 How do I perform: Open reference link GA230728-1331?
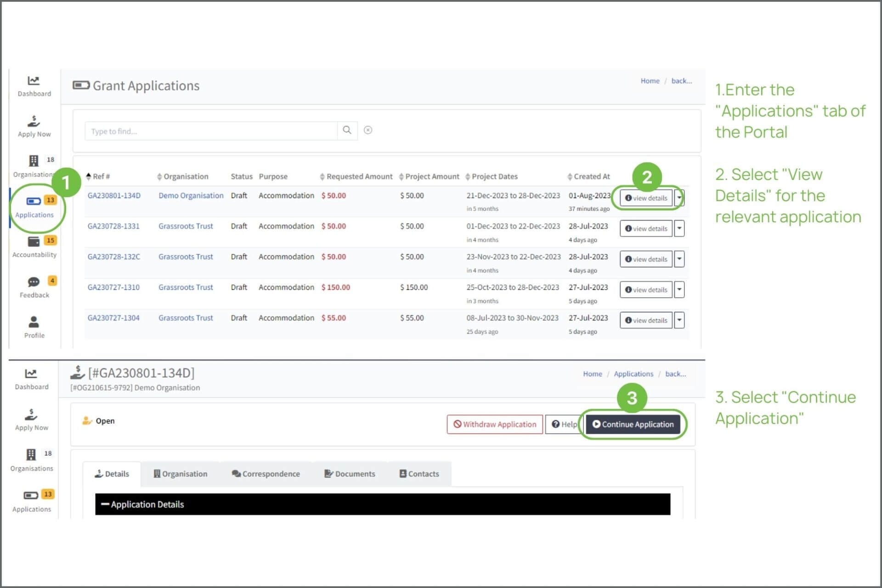tap(113, 226)
